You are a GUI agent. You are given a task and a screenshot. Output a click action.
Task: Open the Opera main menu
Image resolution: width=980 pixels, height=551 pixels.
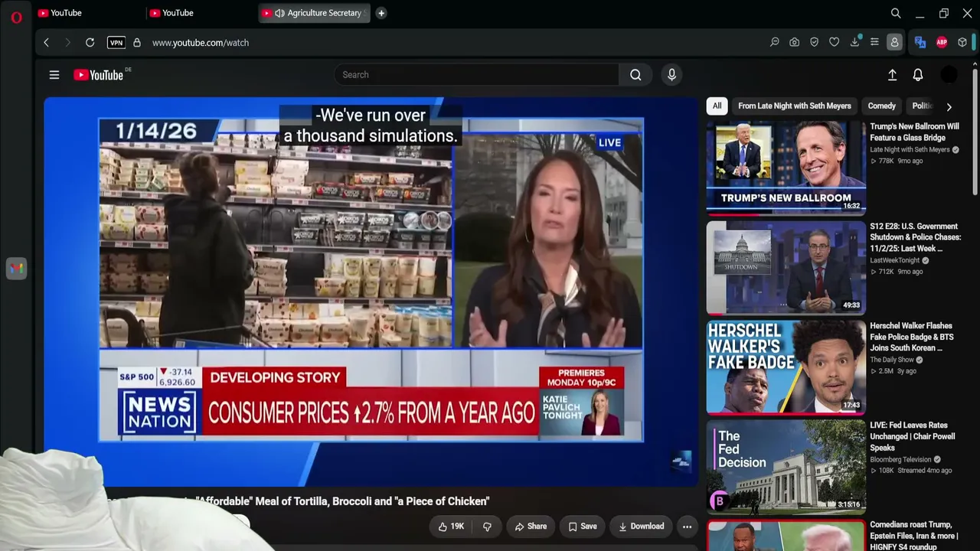click(16, 17)
